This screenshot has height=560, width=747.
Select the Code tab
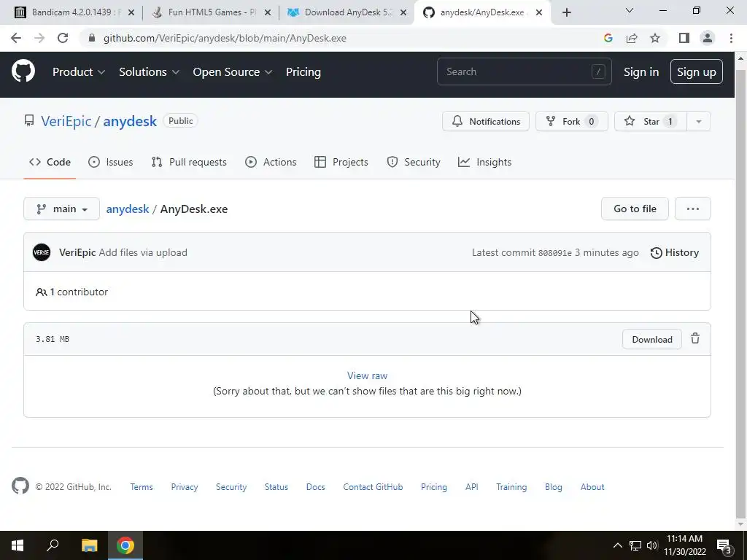tap(50, 162)
